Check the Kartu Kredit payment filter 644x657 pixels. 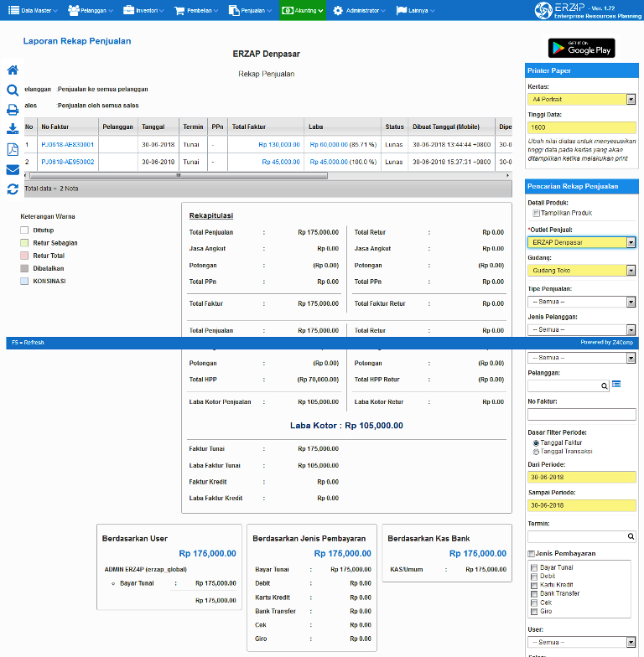point(533,585)
